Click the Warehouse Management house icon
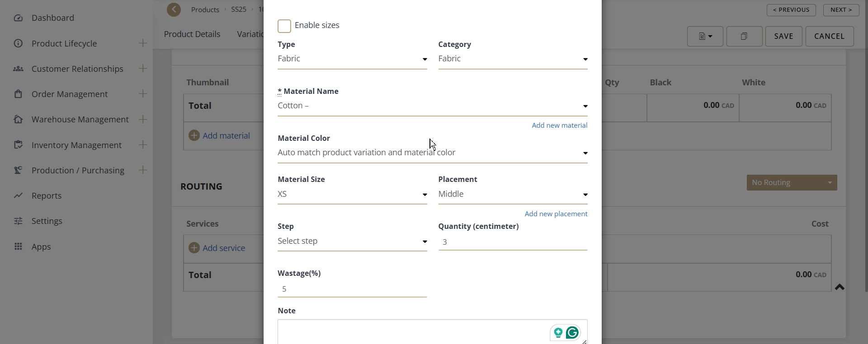The width and height of the screenshot is (868, 344). coord(18,120)
